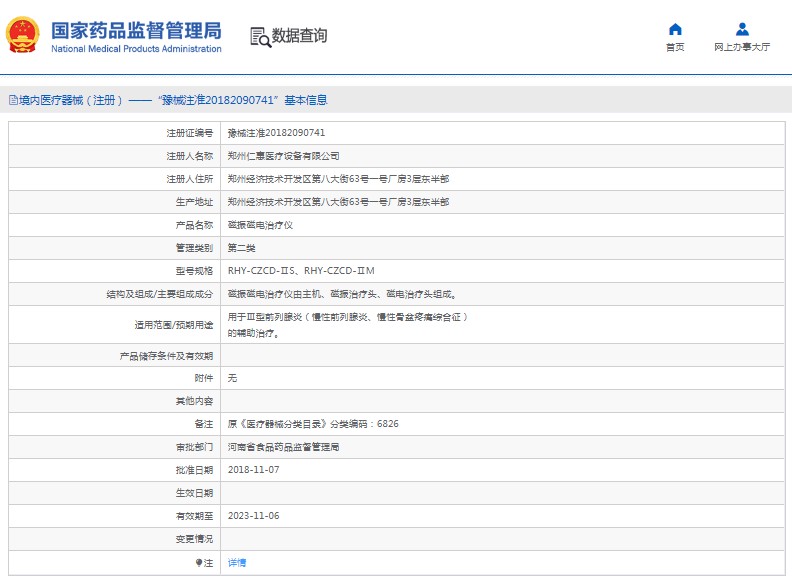This screenshot has width=792, height=582.
Task: Click the document icon before 境内医疗器械
Action: pos(13,100)
